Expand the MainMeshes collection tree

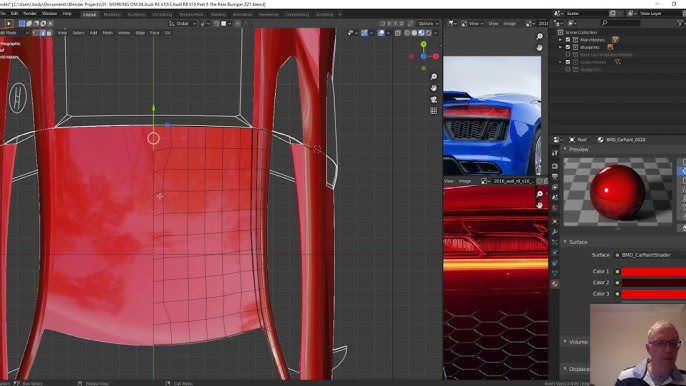[560, 40]
